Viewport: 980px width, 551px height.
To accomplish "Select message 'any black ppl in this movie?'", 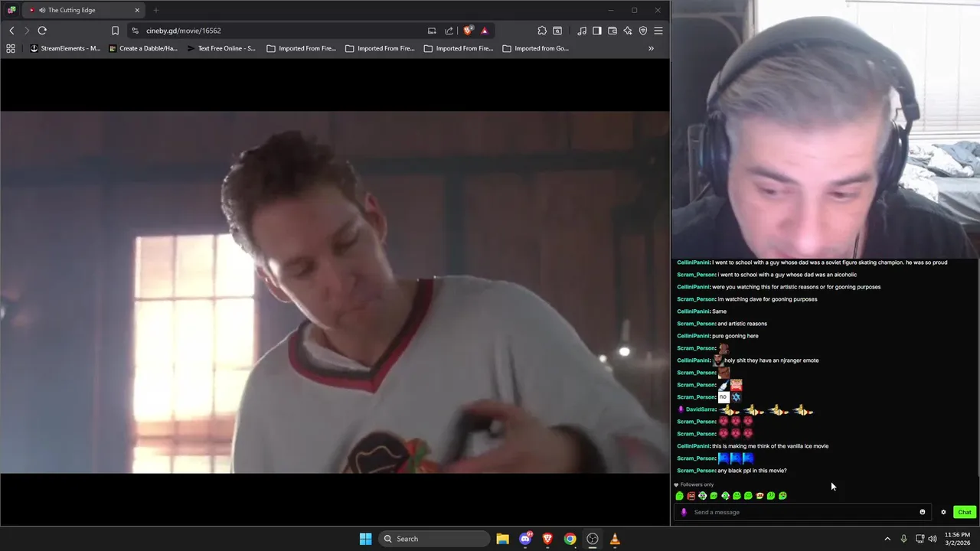I will (x=752, y=471).
